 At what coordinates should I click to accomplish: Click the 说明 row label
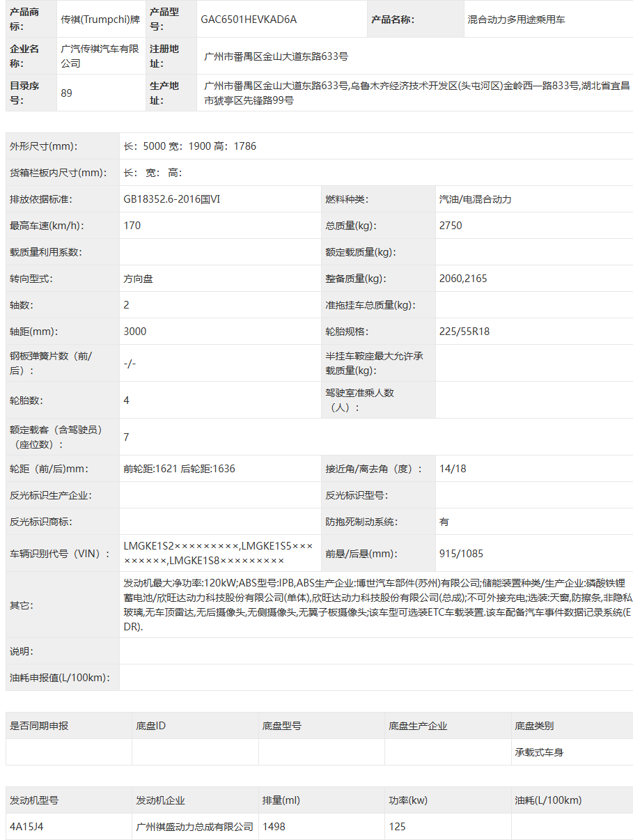click(x=22, y=651)
